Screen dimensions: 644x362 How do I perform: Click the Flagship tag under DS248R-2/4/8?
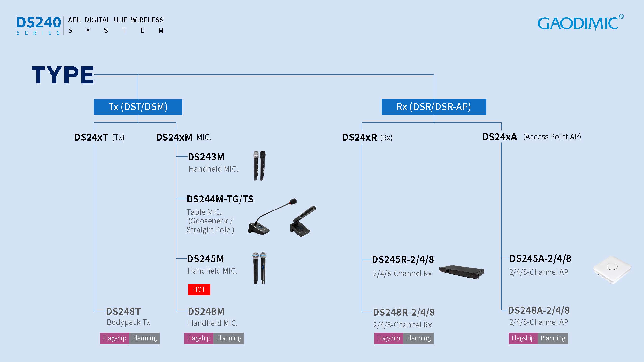tap(388, 338)
